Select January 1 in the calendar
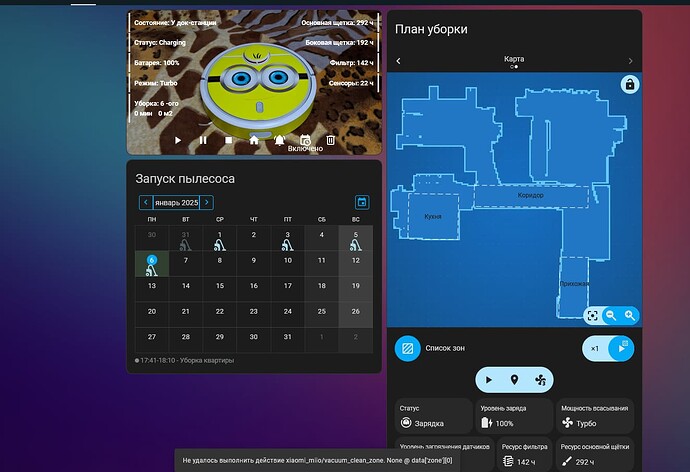 point(220,238)
